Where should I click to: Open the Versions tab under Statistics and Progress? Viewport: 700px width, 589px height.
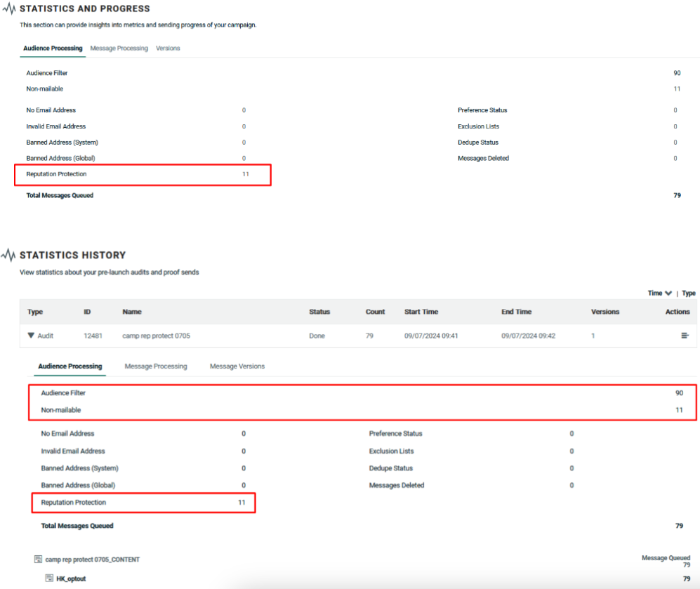[x=168, y=48]
